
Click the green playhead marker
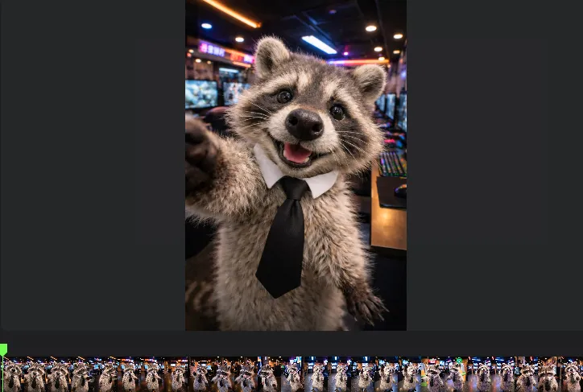(3, 349)
